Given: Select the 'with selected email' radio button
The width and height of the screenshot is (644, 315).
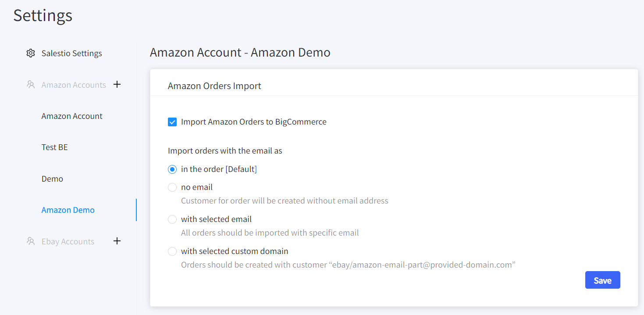Looking at the screenshot, I should click(172, 219).
